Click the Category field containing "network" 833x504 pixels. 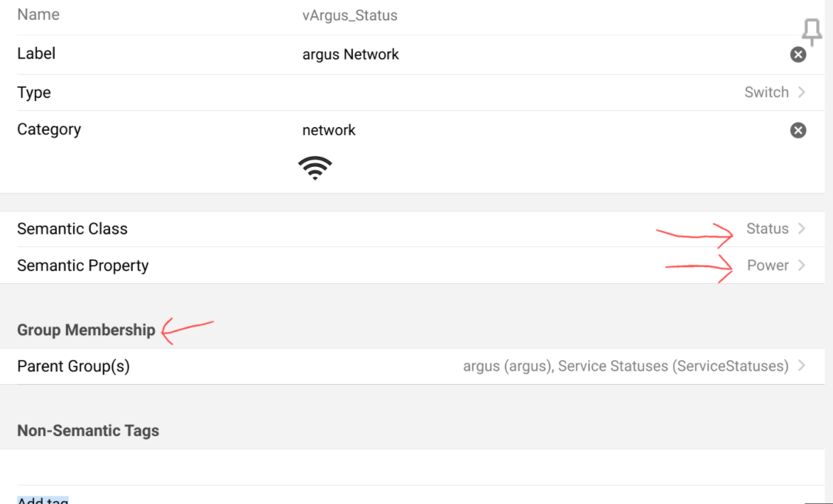(329, 130)
